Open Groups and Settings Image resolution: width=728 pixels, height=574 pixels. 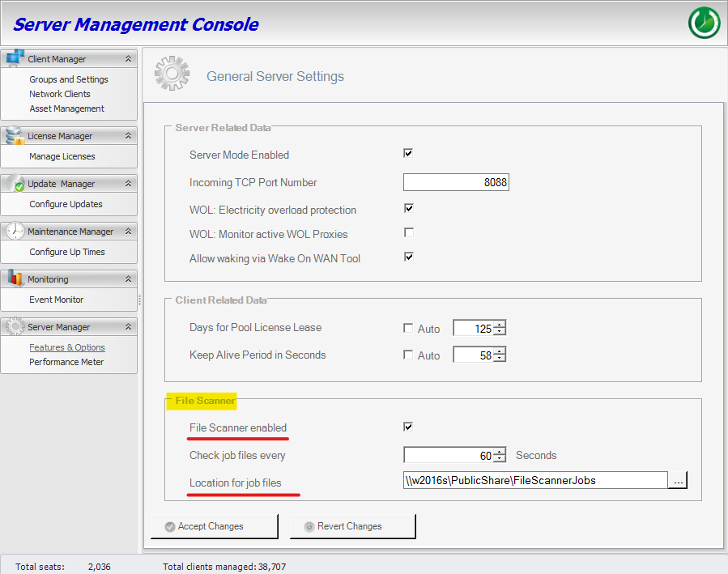pyautogui.click(x=69, y=79)
